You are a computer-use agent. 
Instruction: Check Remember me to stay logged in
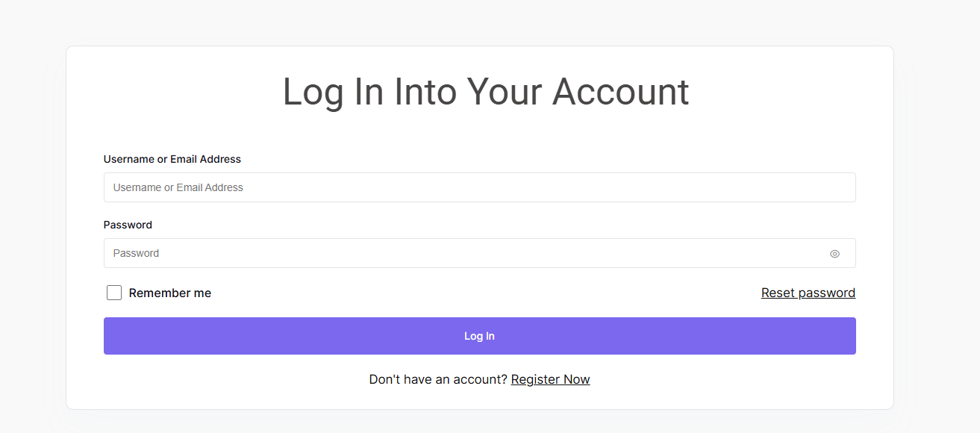tap(113, 293)
